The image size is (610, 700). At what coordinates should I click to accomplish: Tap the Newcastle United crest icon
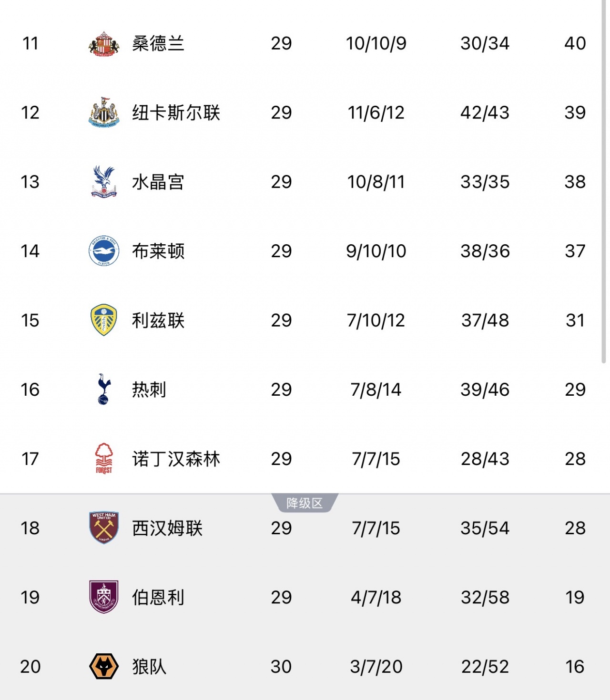pos(103,113)
